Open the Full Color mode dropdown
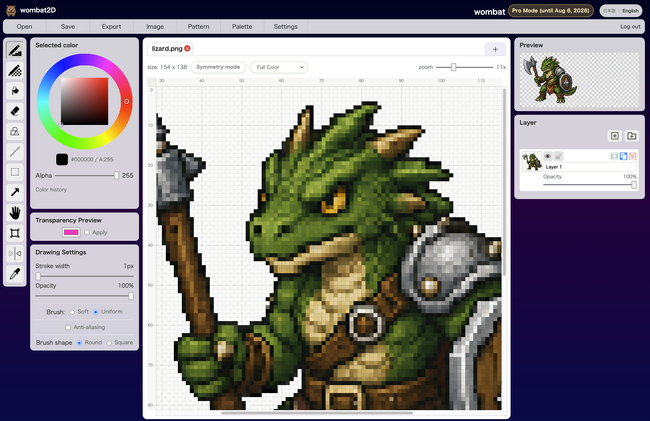This screenshot has height=421, width=650. 279,67
